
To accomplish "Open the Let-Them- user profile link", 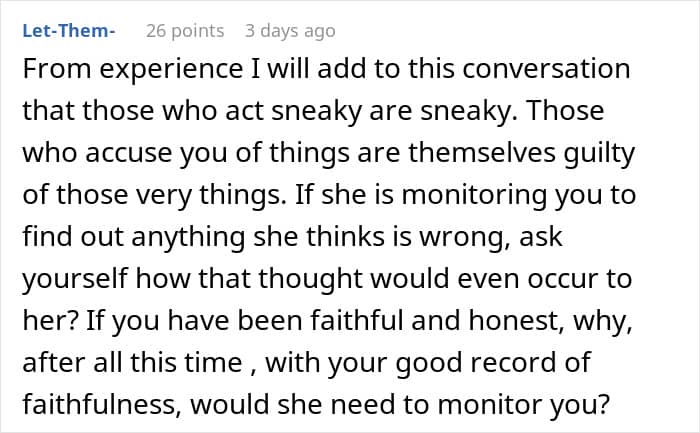I will pos(69,30).
